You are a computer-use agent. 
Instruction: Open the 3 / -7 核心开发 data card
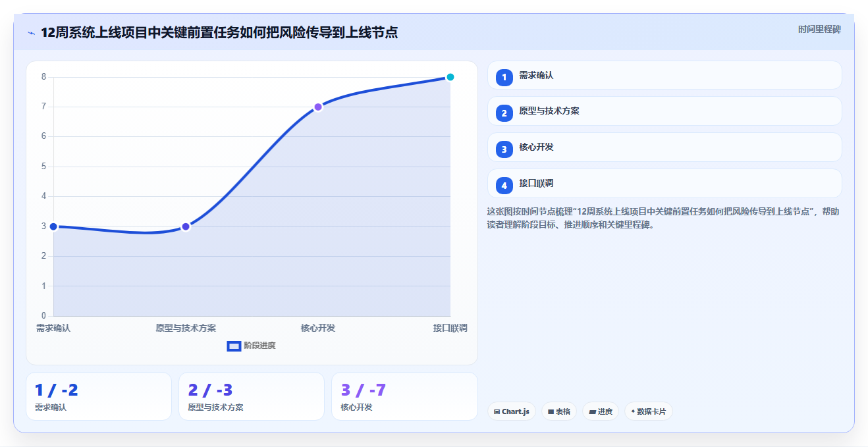[404, 396]
